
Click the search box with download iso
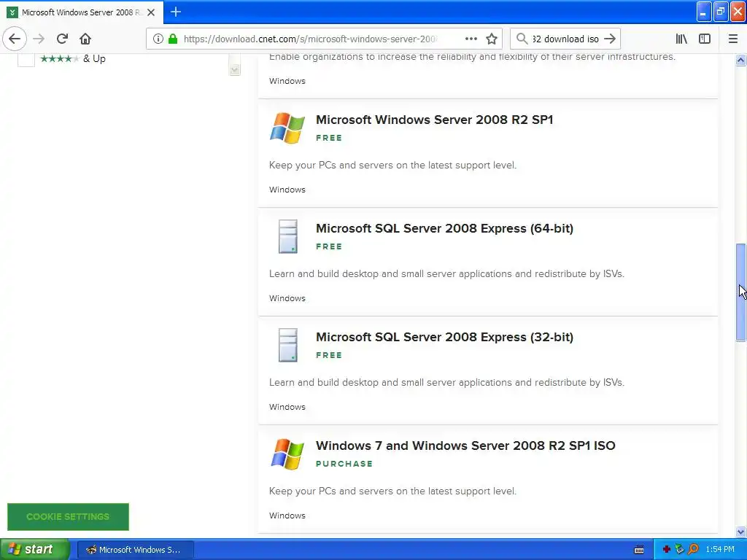(x=565, y=39)
